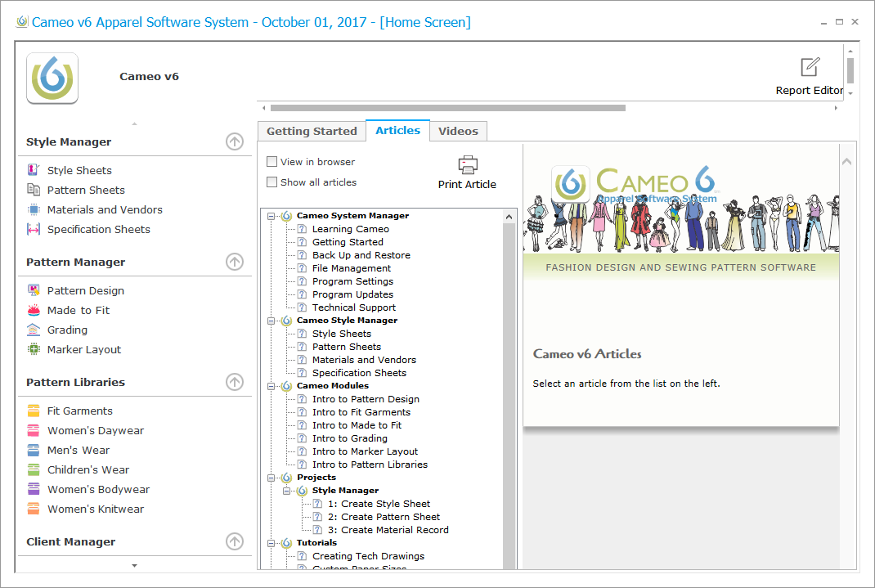This screenshot has width=875, height=588.
Task: Click the Cameo 6 fashion banner image
Action: [681, 212]
